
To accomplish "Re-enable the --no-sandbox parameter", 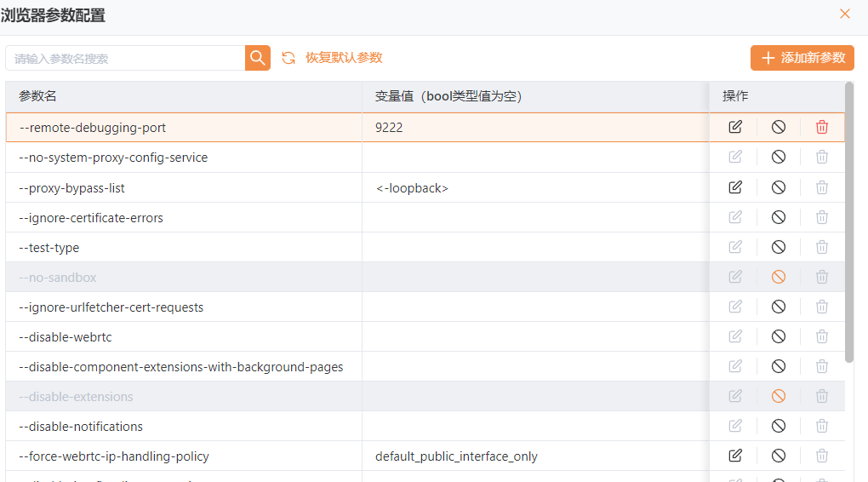I will pos(779,277).
